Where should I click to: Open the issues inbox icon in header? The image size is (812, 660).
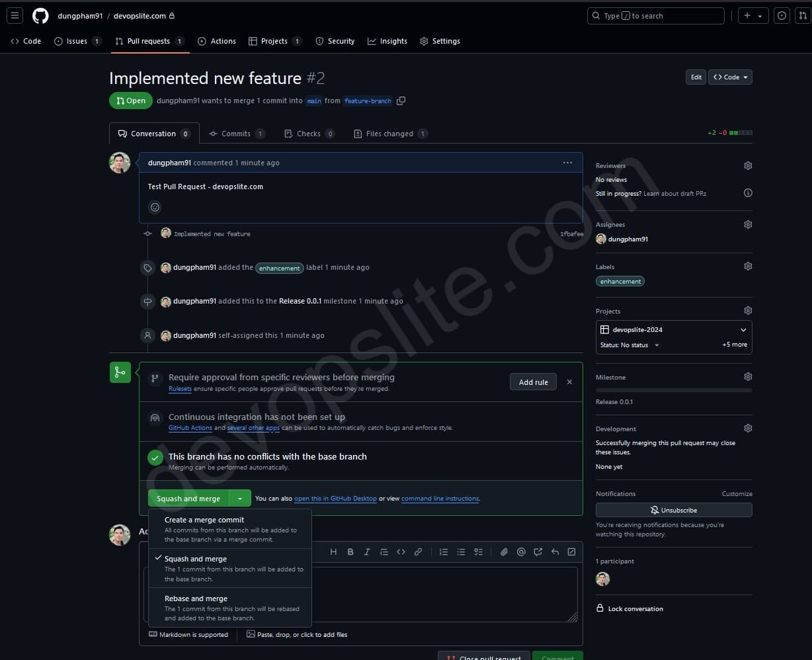pyautogui.click(x=782, y=15)
